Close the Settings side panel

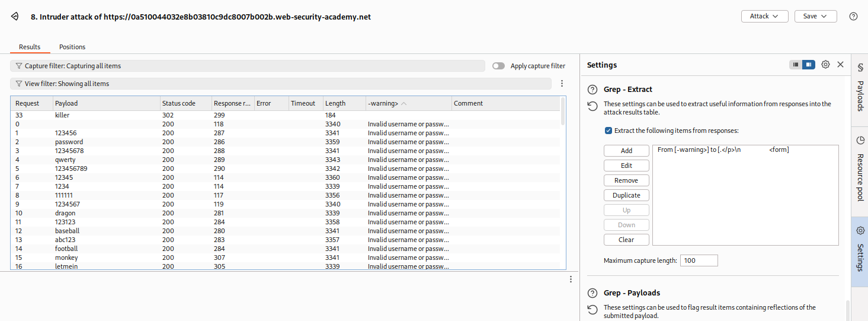[840, 65]
